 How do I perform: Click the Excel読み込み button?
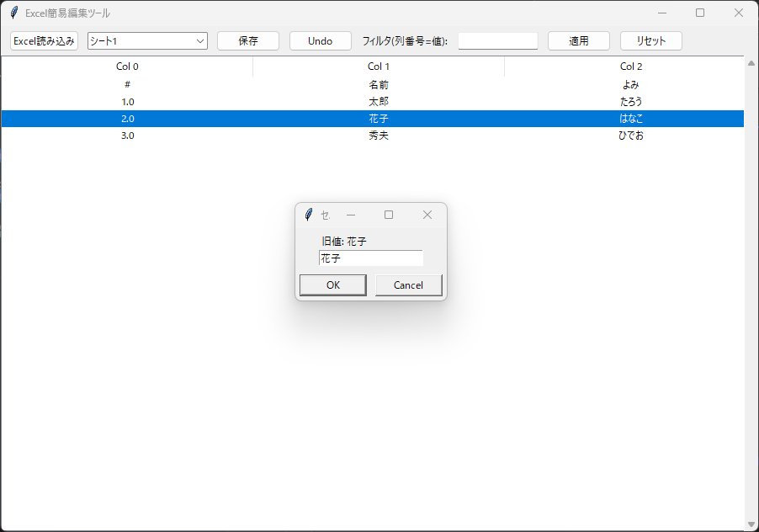[44, 40]
